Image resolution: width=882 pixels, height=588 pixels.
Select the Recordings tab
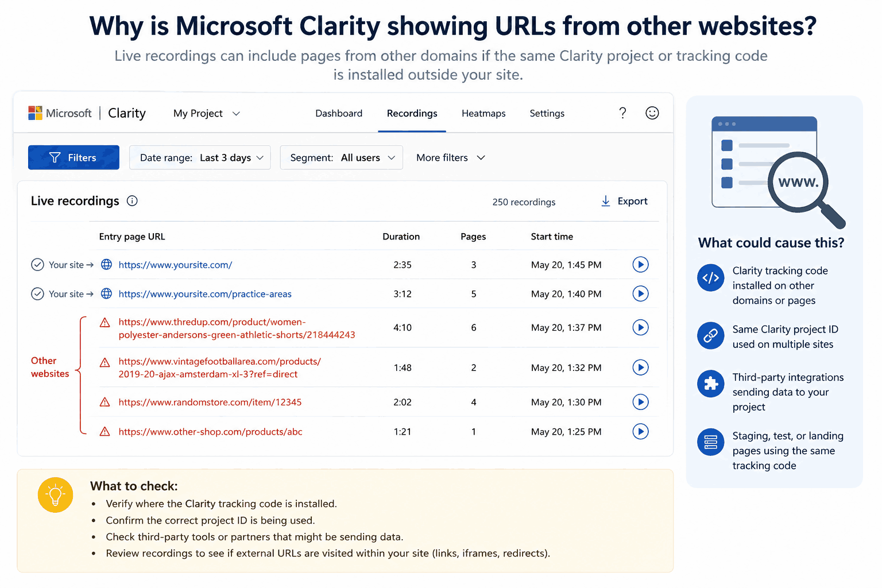tap(412, 114)
